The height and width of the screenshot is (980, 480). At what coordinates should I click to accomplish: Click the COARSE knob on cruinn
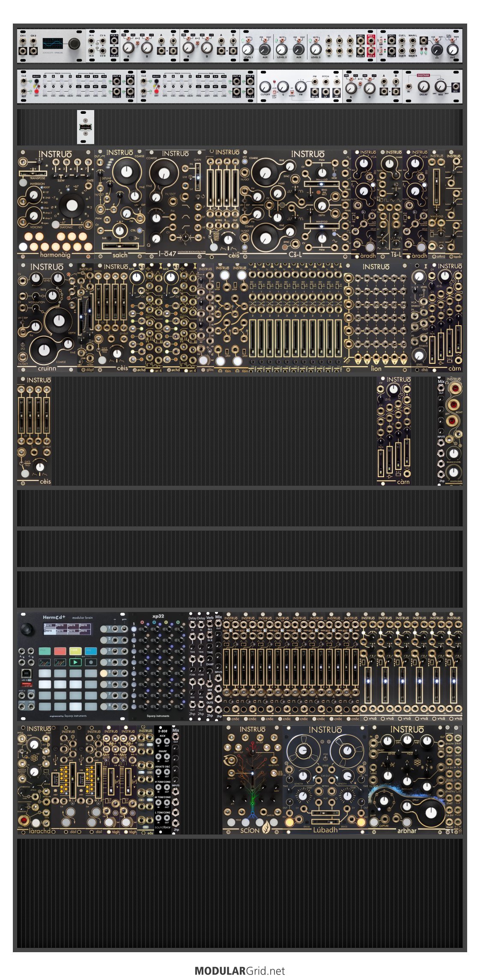pos(44,350)
